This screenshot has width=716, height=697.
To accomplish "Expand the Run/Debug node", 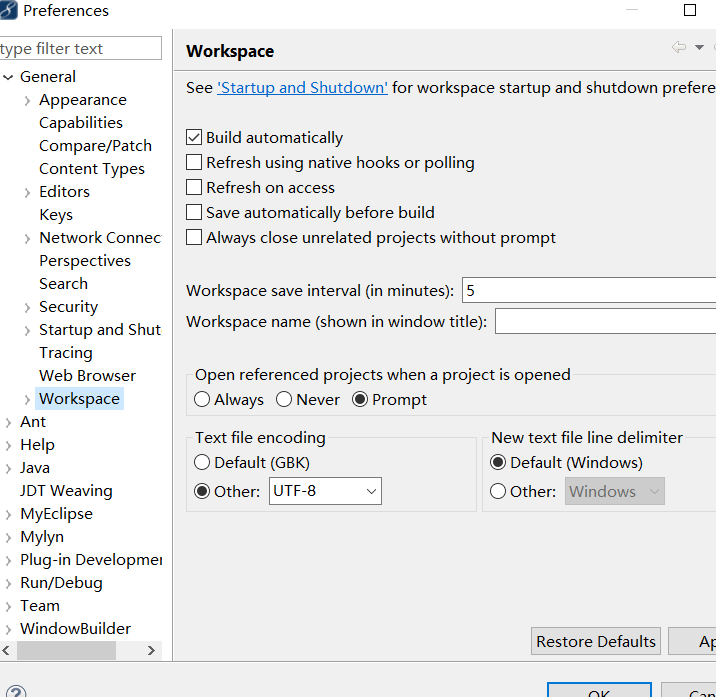I will point(8,583).
